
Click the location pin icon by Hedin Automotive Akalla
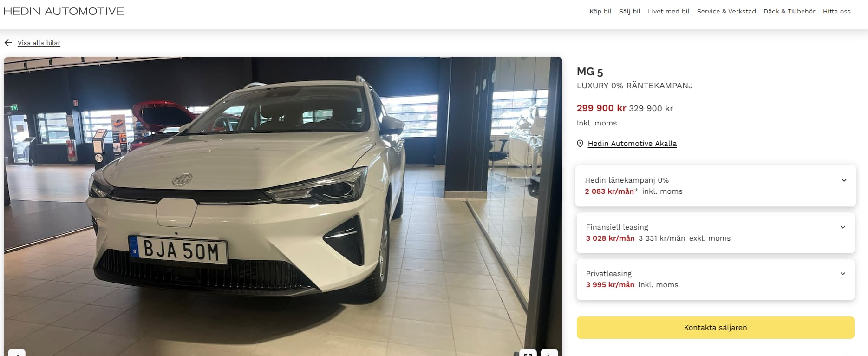(x=580, y=144)
